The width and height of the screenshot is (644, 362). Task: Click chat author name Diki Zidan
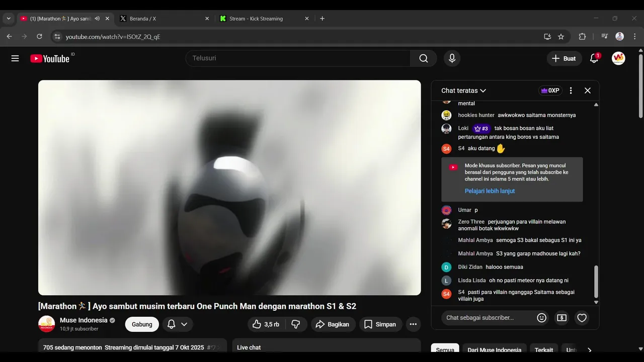pos(470,267)
